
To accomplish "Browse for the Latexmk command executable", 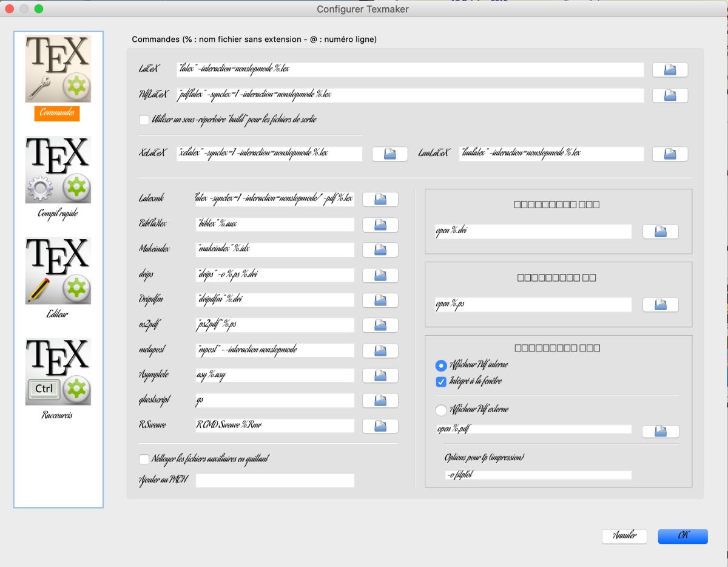I will 380,199.
